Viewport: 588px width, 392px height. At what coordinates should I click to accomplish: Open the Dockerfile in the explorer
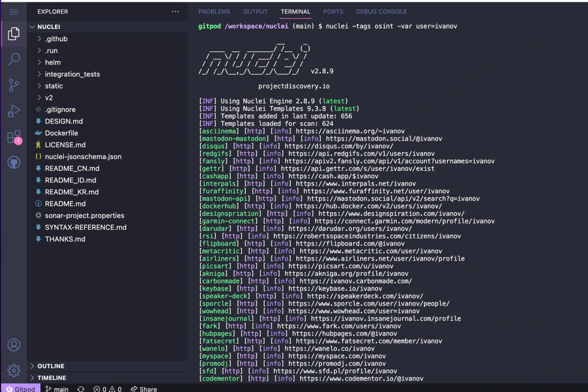point(61,133)
